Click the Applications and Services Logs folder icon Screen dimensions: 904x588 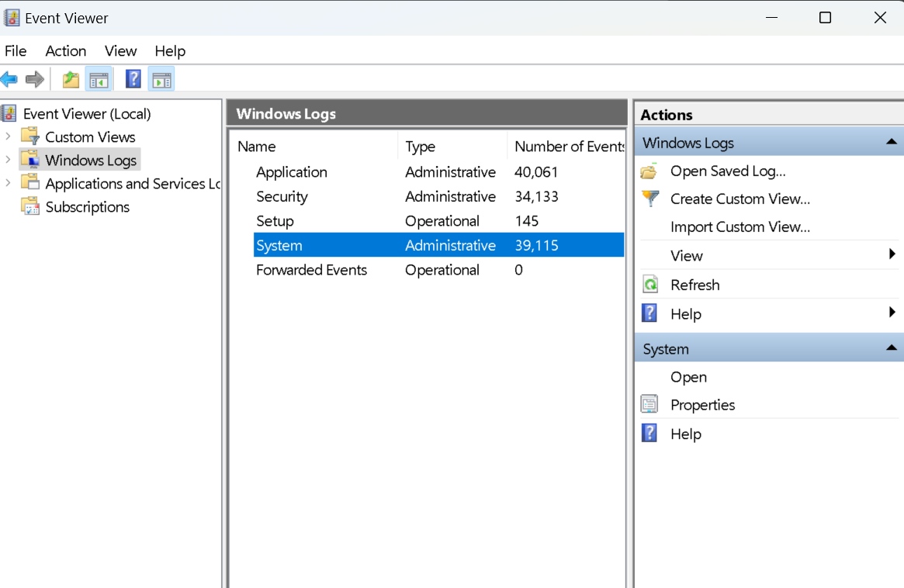(30, 183)
